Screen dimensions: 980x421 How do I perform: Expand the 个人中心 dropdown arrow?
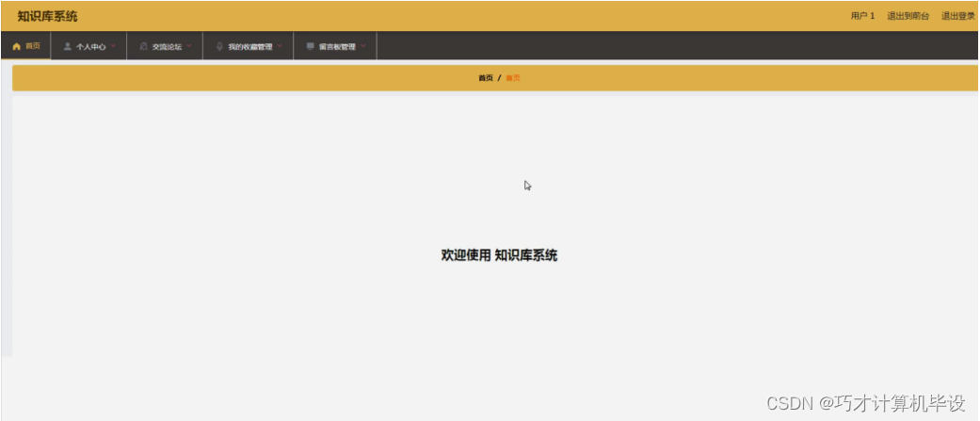coord(113,45)
